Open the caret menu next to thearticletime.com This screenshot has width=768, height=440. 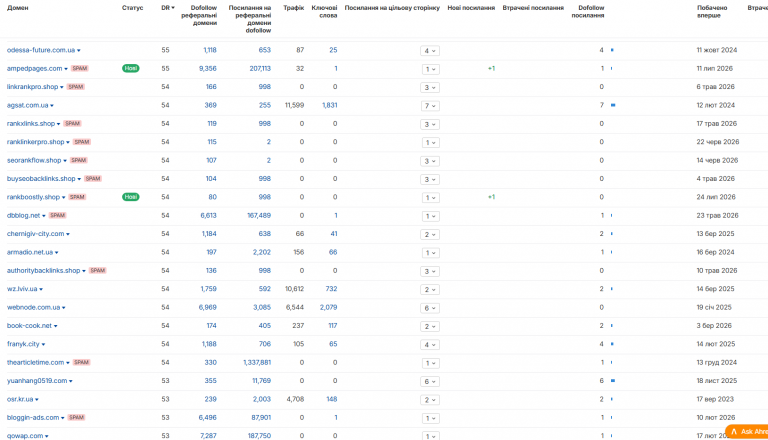pyautogui.click(x=68, y=363)
